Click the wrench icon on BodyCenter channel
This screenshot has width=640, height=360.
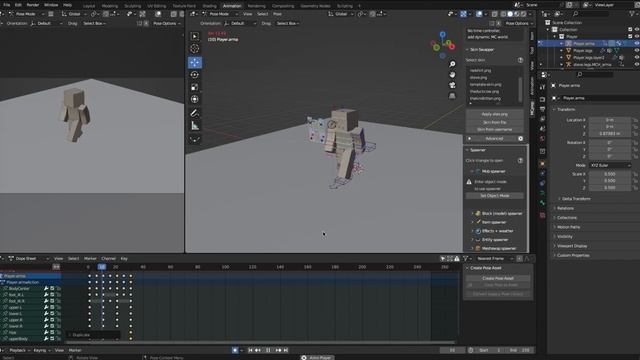[46, 289]
